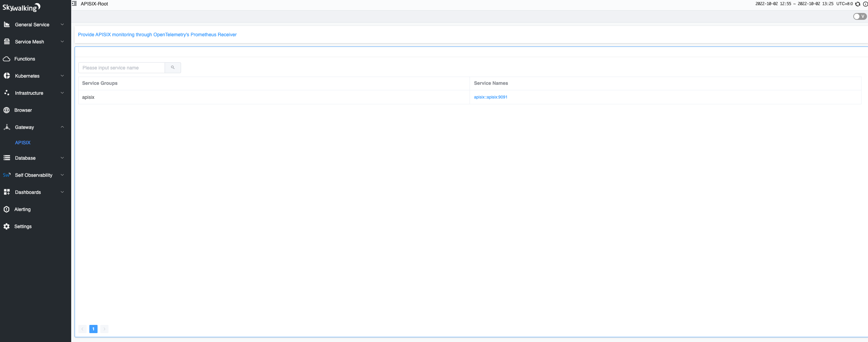
Task: Open the Infrastructure menu
Action: 36,93
